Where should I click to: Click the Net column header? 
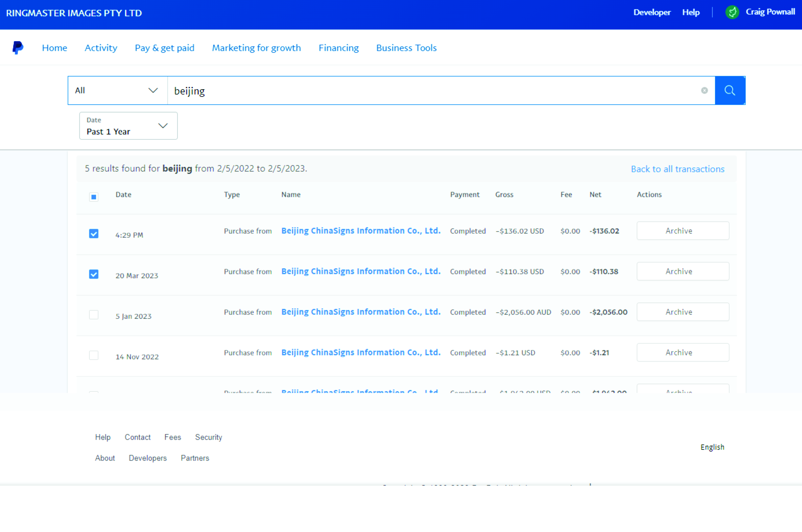coord(595,194)
